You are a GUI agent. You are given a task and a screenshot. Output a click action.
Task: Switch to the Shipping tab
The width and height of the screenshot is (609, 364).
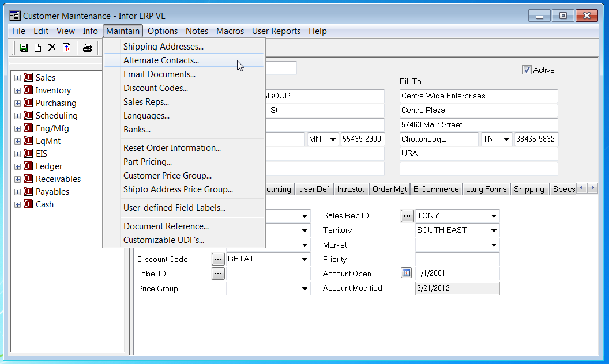(529, 189)
